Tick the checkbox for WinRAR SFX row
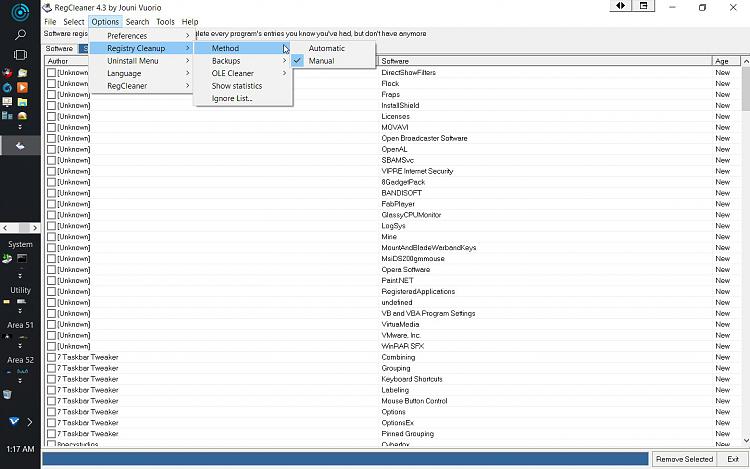The image size is (750, 469). pos(52,346)
